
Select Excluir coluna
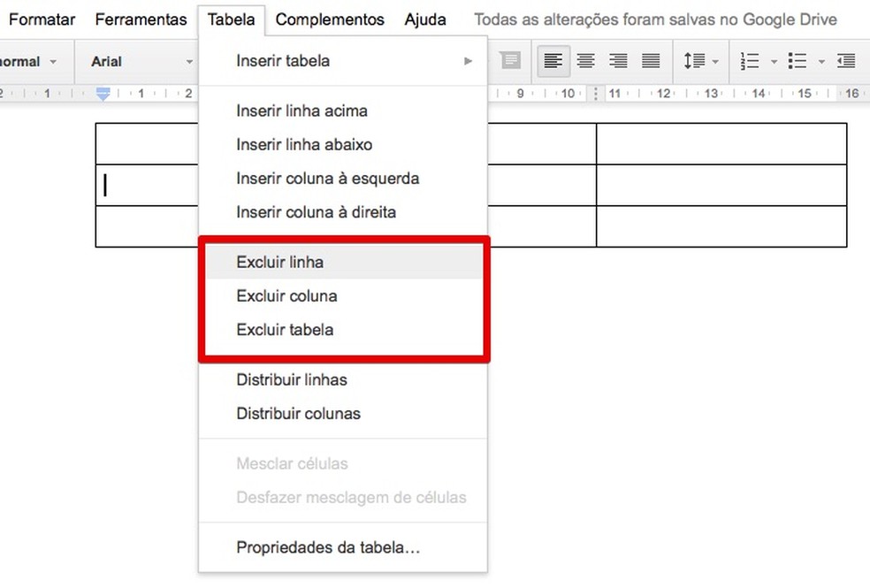[343, 296]
